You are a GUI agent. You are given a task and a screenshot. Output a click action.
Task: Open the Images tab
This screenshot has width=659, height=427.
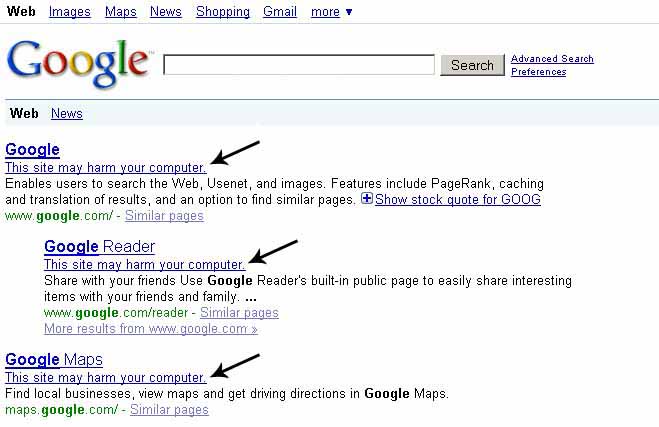(69, 12)
